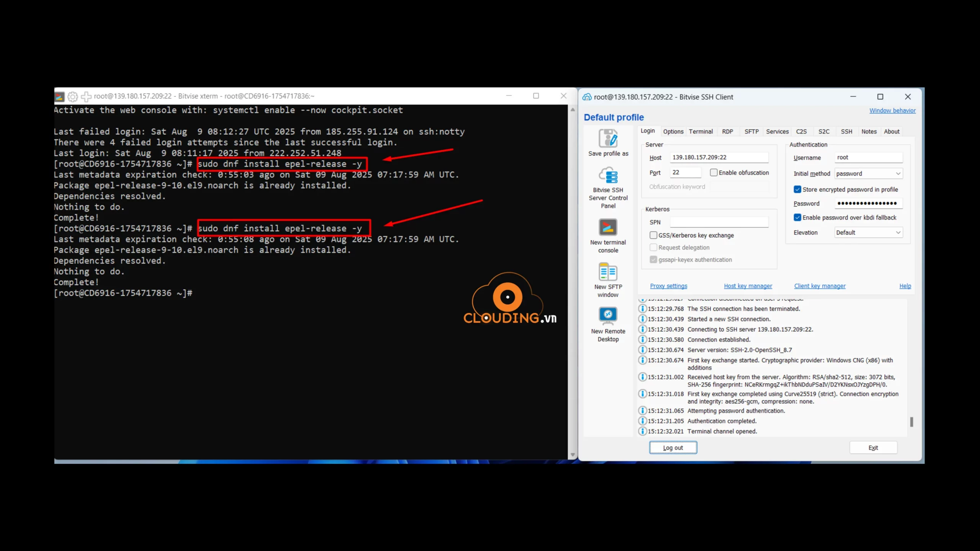This screenshot has width=980, height=551.
Task: Click the Password field
Action: (868, 203)
